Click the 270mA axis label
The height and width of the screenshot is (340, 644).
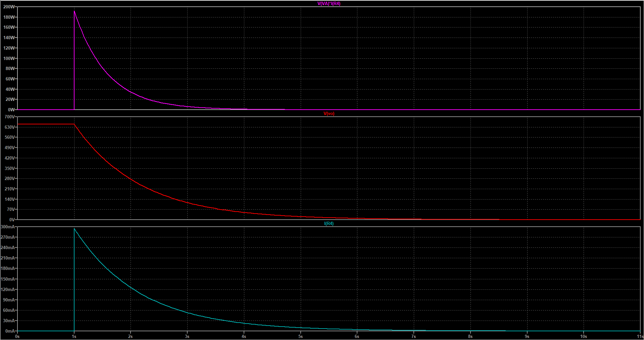(8, 237)
